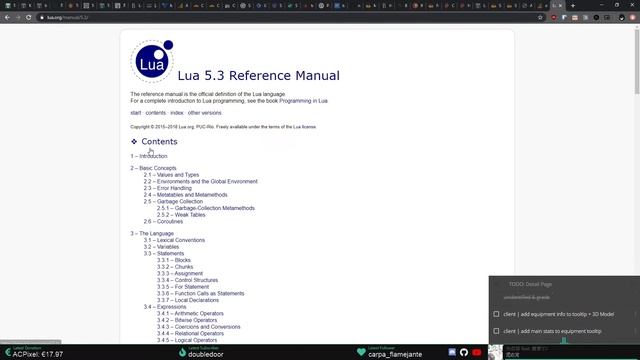Click the flame latest subscriber icon
The width and height of the screenshot is (640, 360).
[182, 352]
